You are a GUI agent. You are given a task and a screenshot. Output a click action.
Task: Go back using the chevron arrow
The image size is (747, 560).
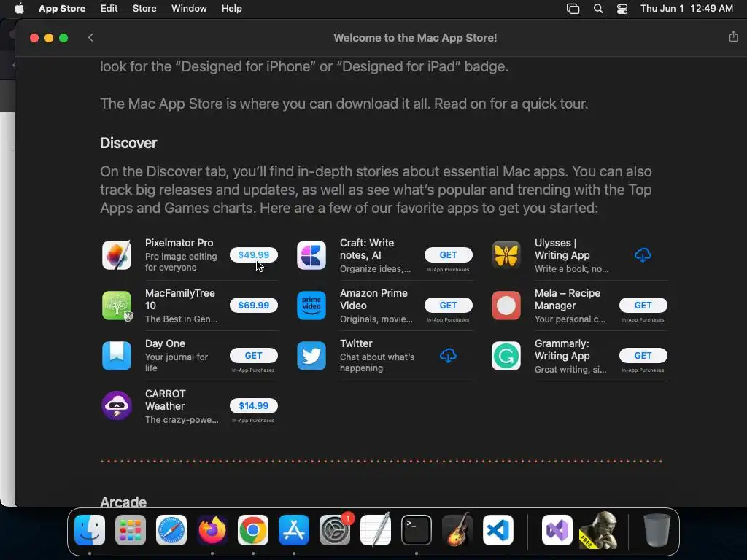tap(90, 38)
